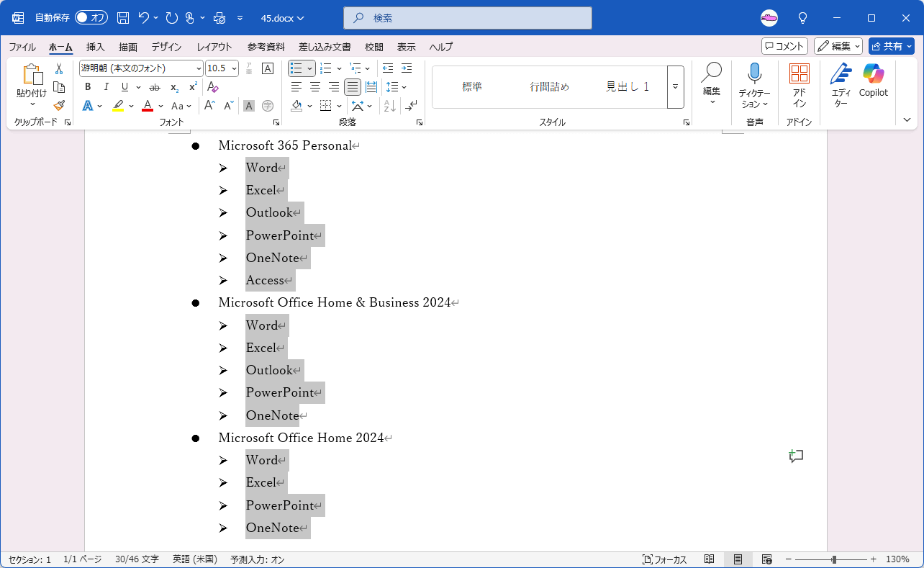The width and height of the screenshot is (924, 568).
Task: Center the paragraph text
Action: (x=315, y=87)
